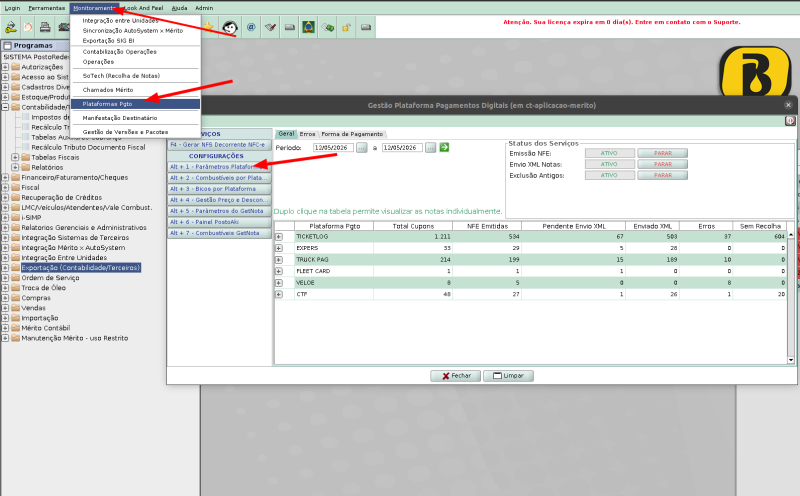Click the Programas panel header icon

tap(8, 45)
